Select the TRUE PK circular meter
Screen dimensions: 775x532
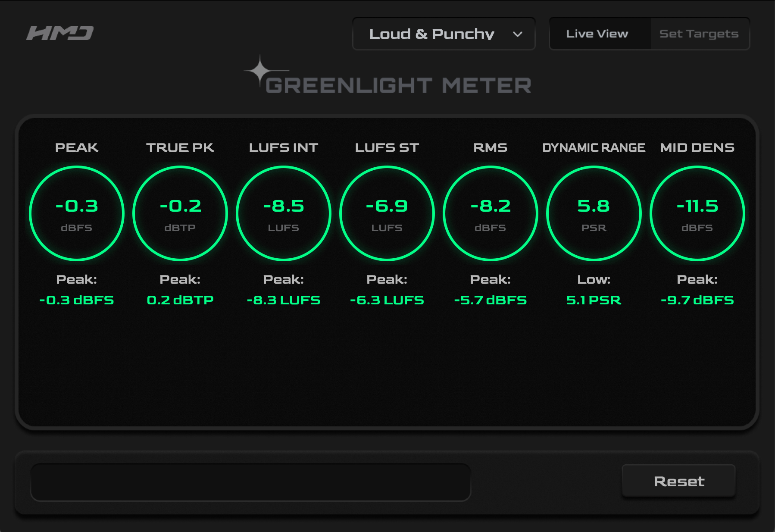click(x=180, y=213)
